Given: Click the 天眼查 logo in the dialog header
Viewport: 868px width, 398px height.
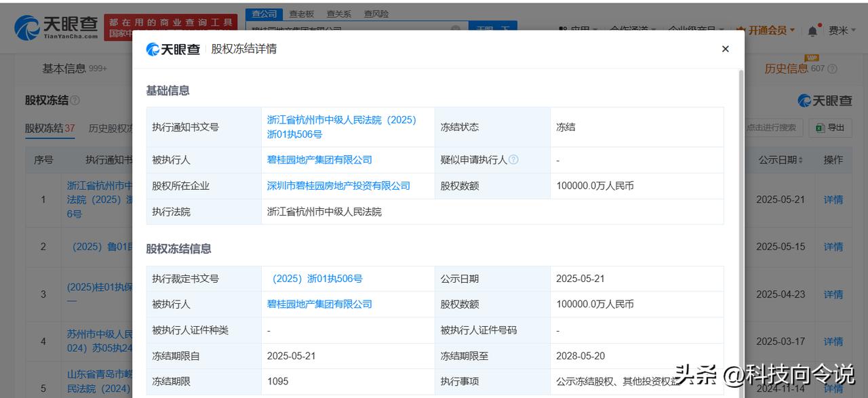Looking at the screenshot, I should [x=173, y=49].
